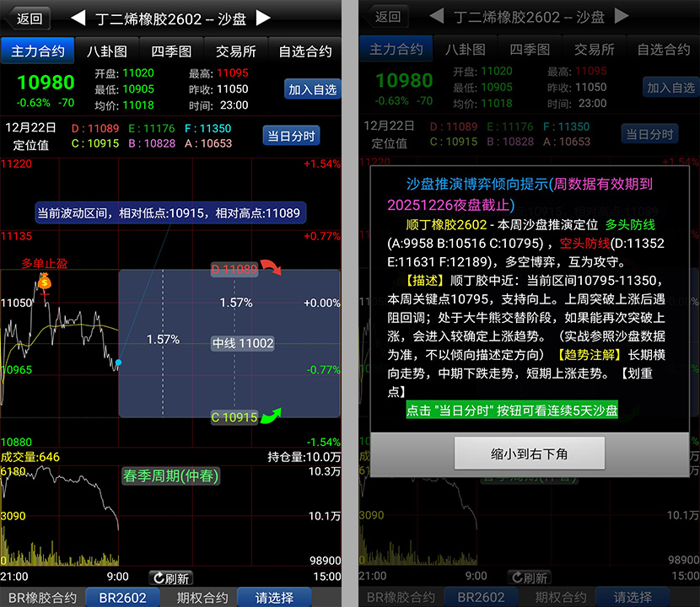Viewport: 700px width, 607px height.
Task: Switch to the undimmed 八卦图 tab
Action: pos(106,51)
